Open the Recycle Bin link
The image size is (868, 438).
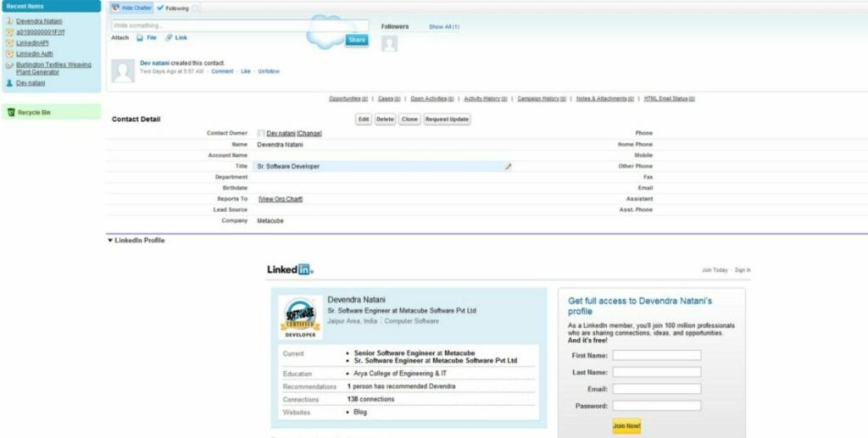[34, 113]
